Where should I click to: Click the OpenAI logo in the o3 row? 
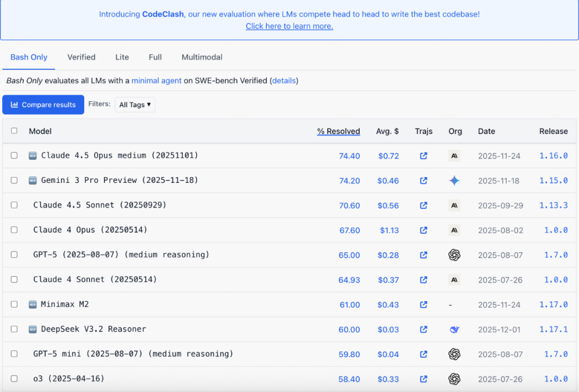[x=455, y=379]
